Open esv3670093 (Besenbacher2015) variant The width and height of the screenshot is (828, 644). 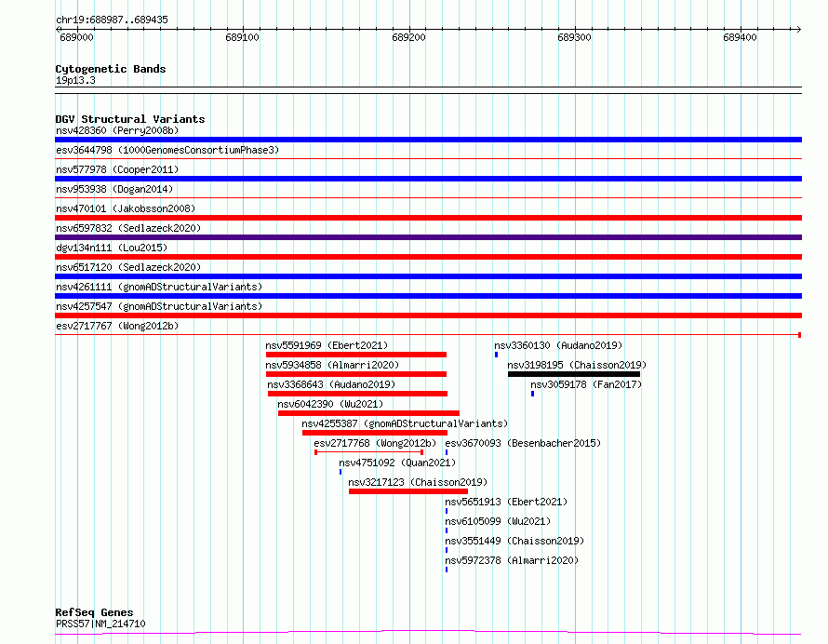[523, 443]
